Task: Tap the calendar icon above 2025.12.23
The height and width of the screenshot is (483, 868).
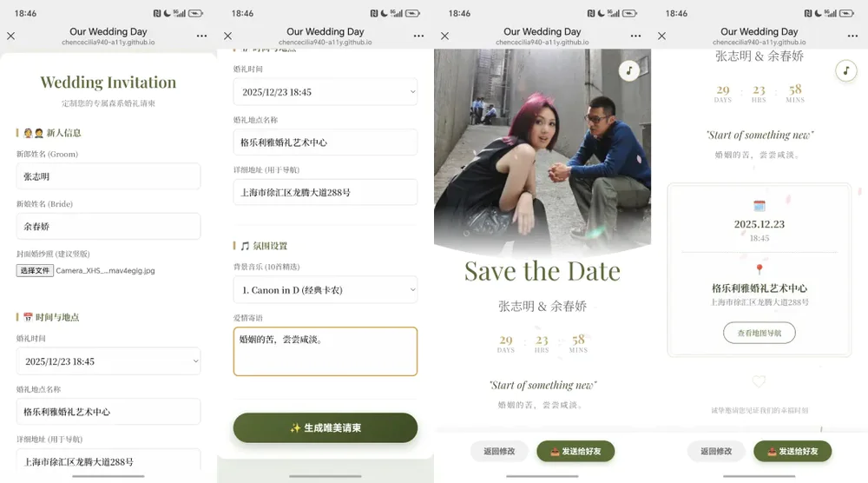Action: click(x=759, y=206)
